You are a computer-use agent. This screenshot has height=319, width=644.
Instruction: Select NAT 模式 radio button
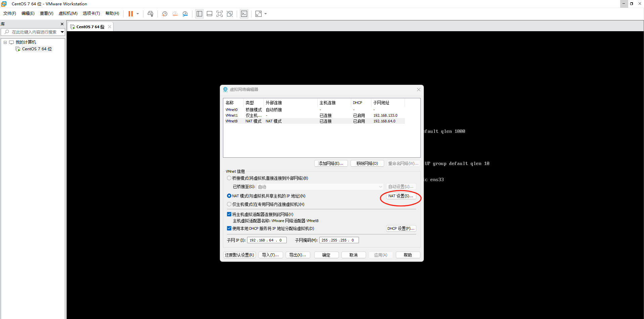point(229,196)
